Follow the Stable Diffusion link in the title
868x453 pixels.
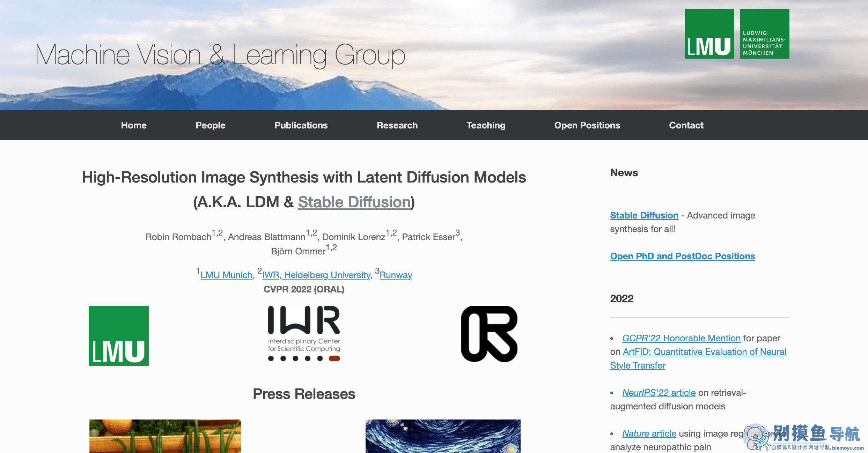[354, 202]
